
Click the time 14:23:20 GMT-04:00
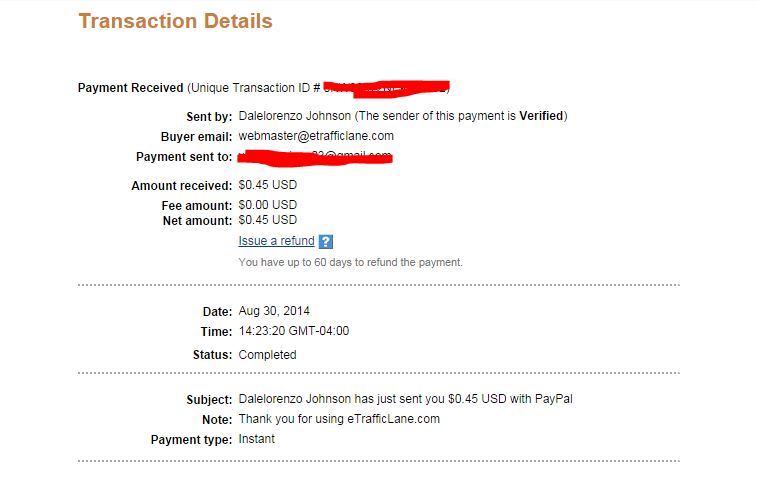(294, 331)
